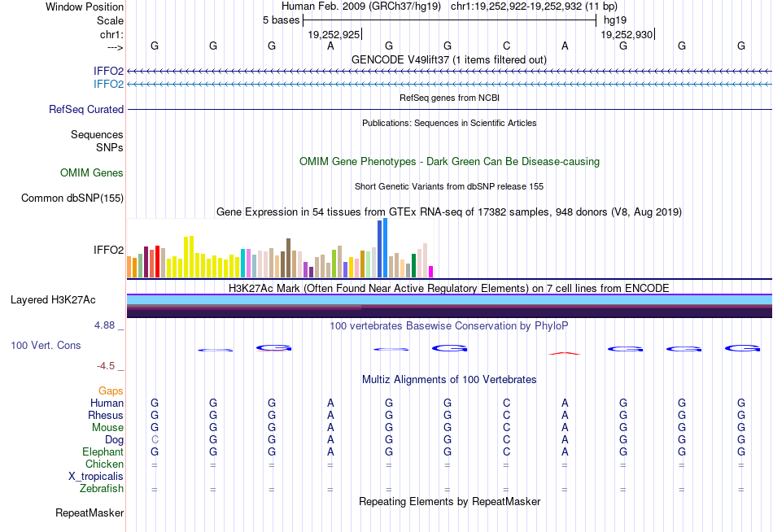The width and height of the screenshot is (773, 532).
Task: Select the Human alignment row label
Action: (x=107, y=403)
